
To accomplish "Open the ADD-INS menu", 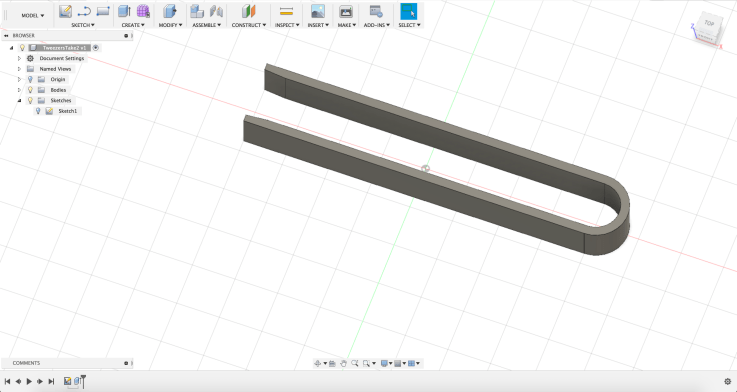I will click(x=376, y=25).
